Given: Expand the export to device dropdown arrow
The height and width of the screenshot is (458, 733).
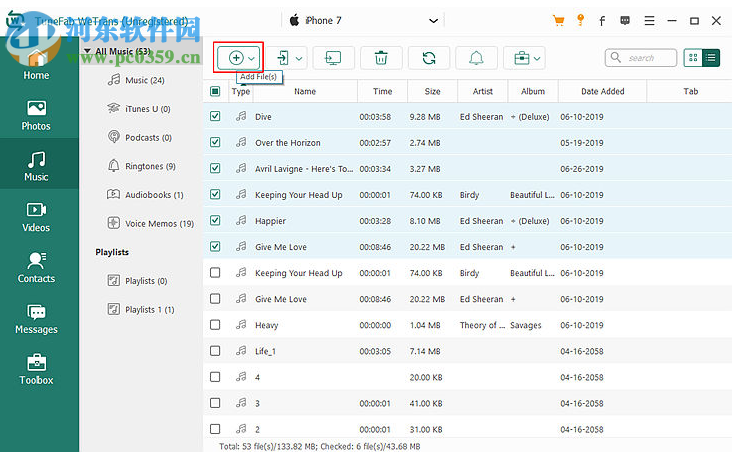Looking at the screenshot, I should tap(299, 58).
